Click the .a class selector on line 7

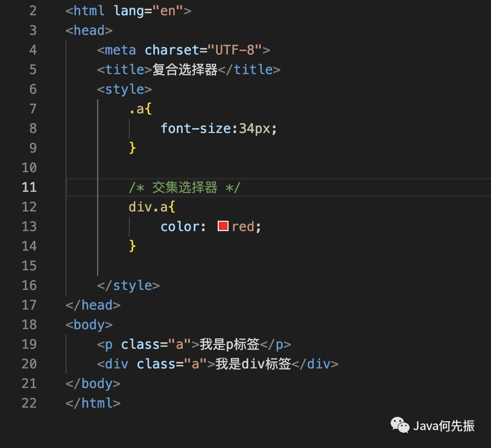[x=136, y=109]
